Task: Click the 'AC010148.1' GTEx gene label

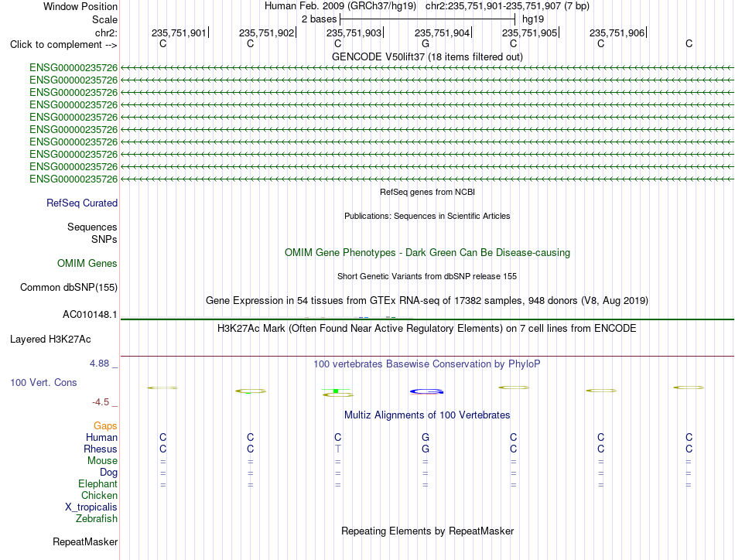Action: point(90,315)
